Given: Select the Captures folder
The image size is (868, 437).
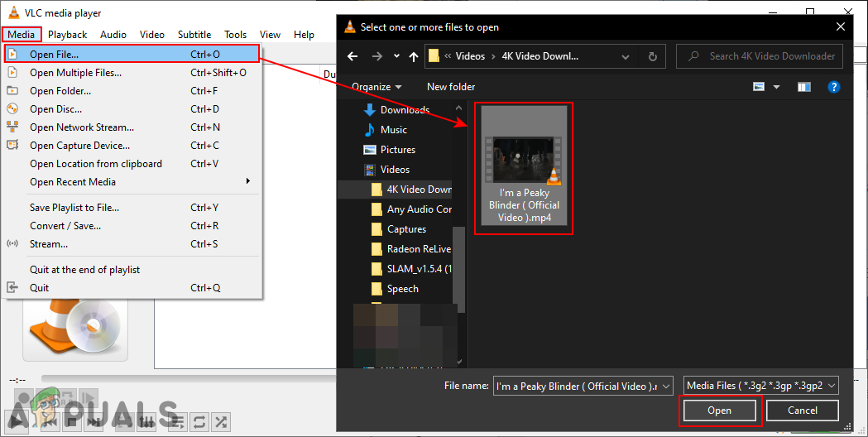Looking at the screenshot, I should click(x=398, y=229).
